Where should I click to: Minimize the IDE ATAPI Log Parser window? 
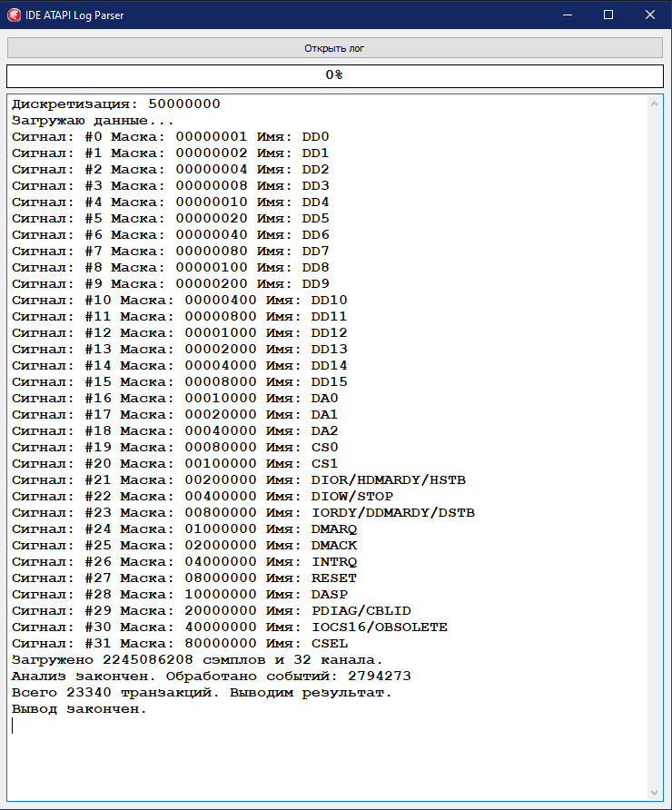click(x=568, y=15)
